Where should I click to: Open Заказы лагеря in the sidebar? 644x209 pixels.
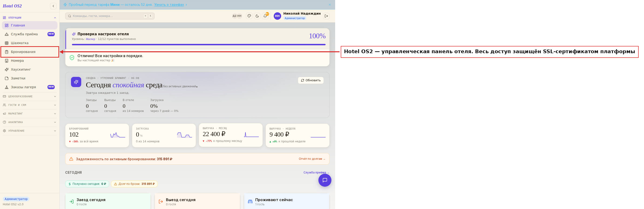click(x=30, y=87)
